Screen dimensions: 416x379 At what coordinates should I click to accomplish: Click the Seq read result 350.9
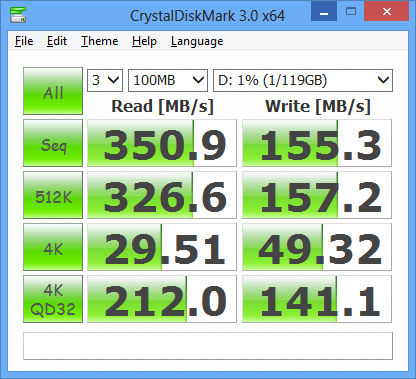pos(162,143)
